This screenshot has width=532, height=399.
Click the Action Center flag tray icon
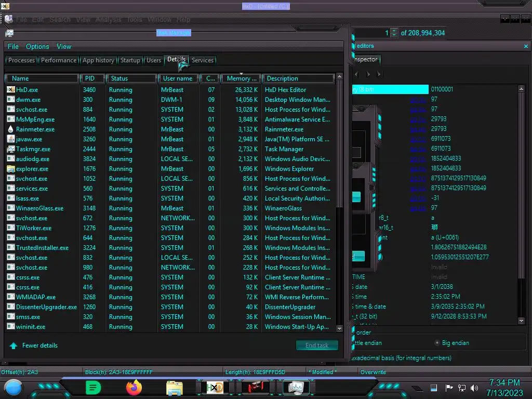pos(449,388)
